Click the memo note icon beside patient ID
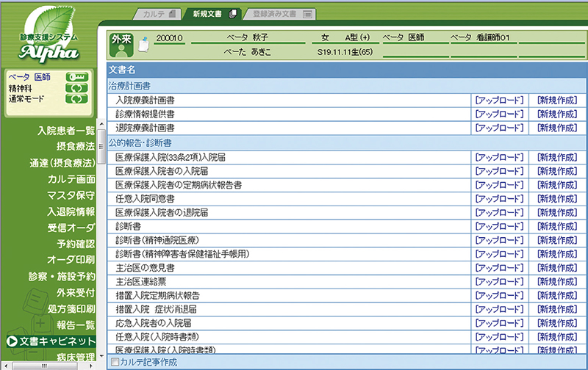Viewport: 588px width, 370px height. click(144, 43)
